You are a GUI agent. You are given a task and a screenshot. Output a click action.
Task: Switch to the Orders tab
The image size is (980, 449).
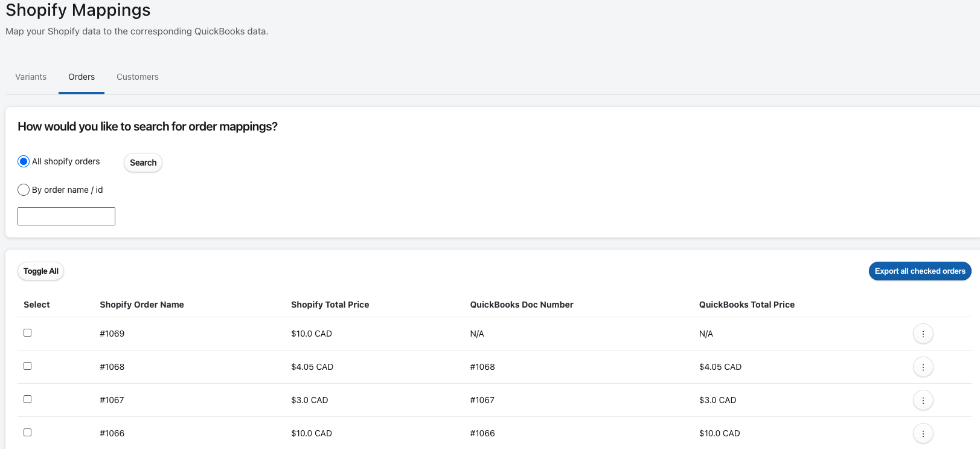(82, 77)
